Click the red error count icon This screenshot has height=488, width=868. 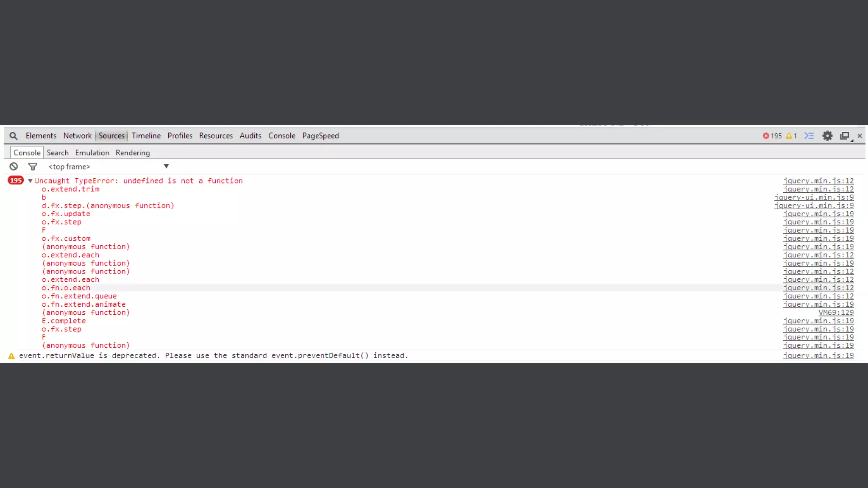766,136
